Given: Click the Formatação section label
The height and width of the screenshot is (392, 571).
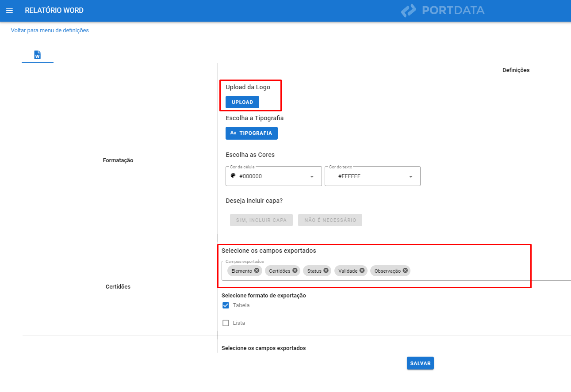Looking at the screenshot, I should (x=118, y=160).
